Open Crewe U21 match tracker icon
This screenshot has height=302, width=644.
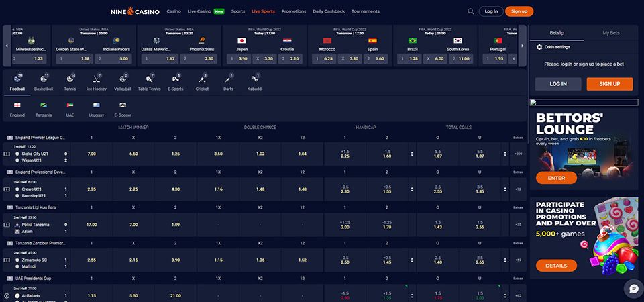(x=7, y=189)
